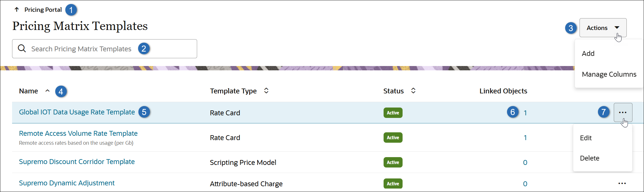Click the back arrow beside Pricing Portal
Screen dimensions: 644x192
(17, 10)
